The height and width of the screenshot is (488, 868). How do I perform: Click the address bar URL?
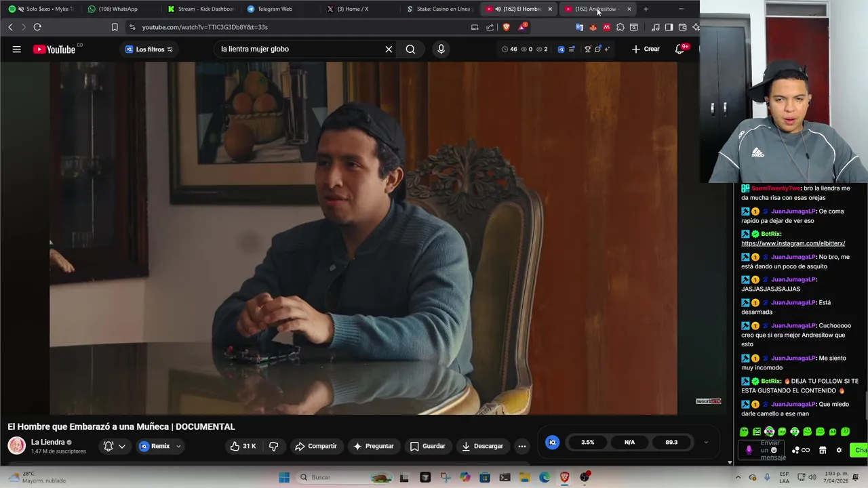(205, 27)
